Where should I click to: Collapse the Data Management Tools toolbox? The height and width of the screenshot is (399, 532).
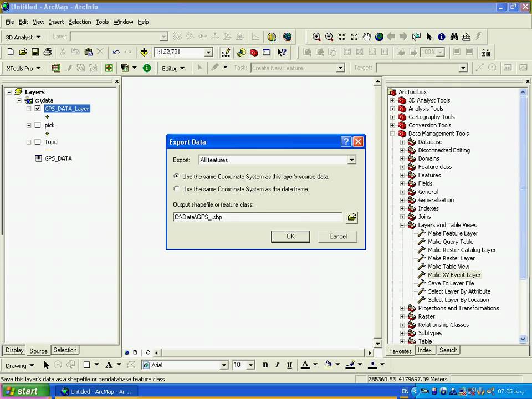pyautogui.click(x=392, y=134)
